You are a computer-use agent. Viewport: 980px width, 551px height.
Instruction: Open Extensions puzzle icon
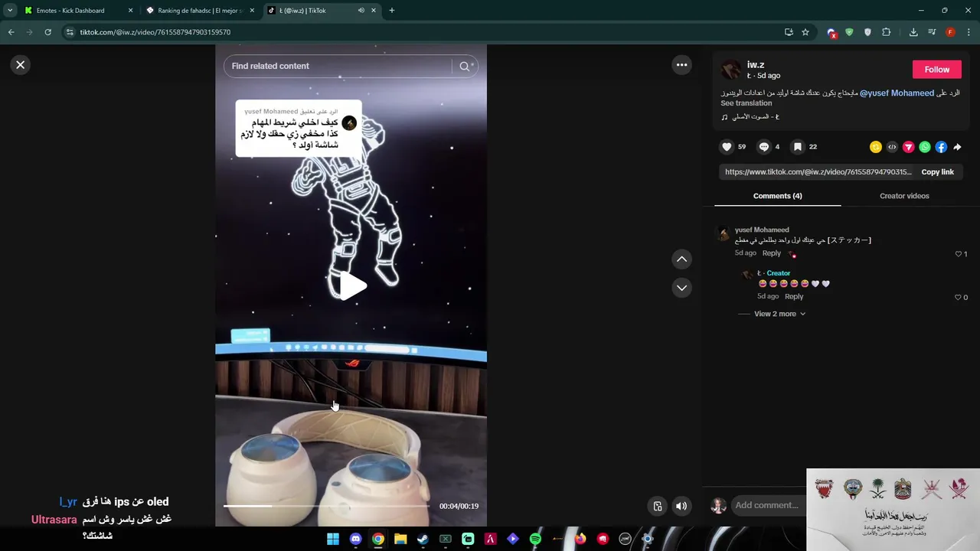(887, 32)
